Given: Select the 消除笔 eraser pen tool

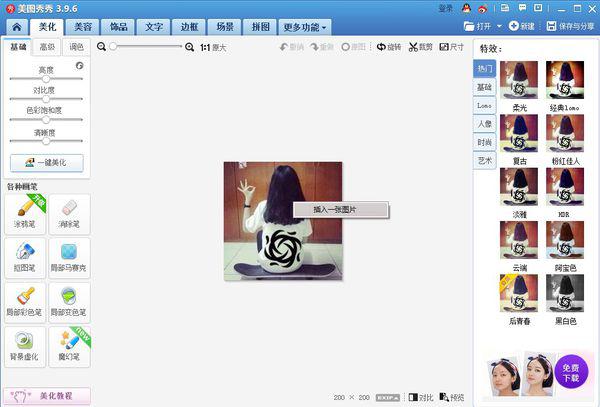Looking at the screenshot, I should (69, 213).
